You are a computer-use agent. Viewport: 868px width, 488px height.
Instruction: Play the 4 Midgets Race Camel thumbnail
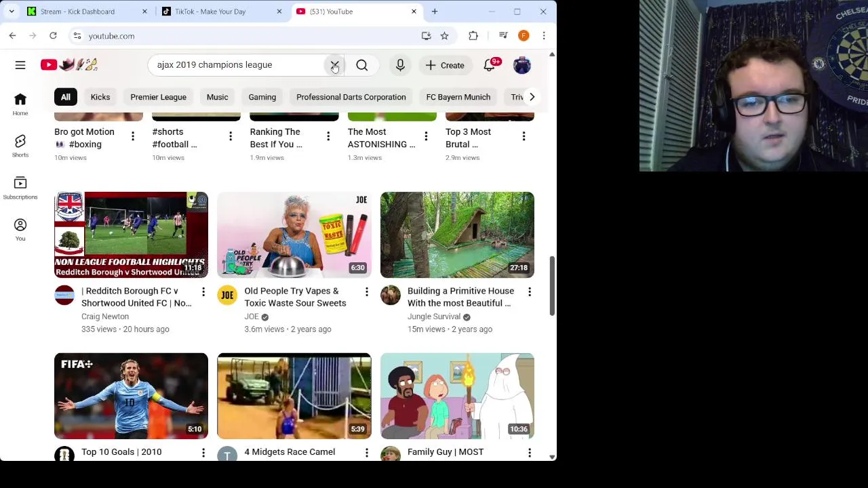click(294, 396)
